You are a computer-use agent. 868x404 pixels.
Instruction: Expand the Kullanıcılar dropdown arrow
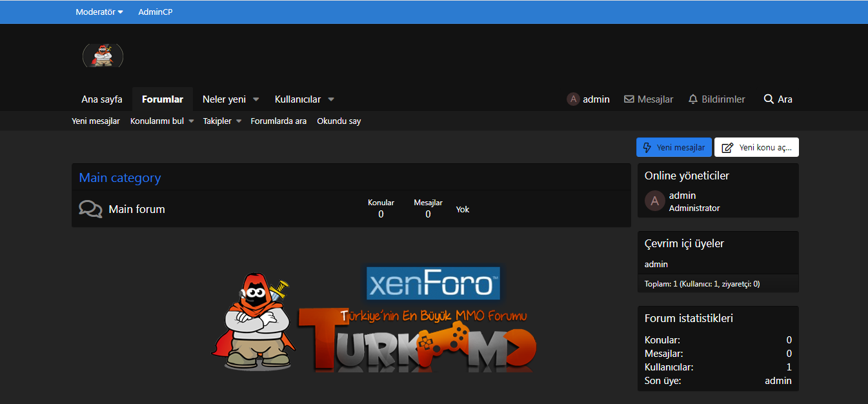pyautogui.click(x=331, y=99)
